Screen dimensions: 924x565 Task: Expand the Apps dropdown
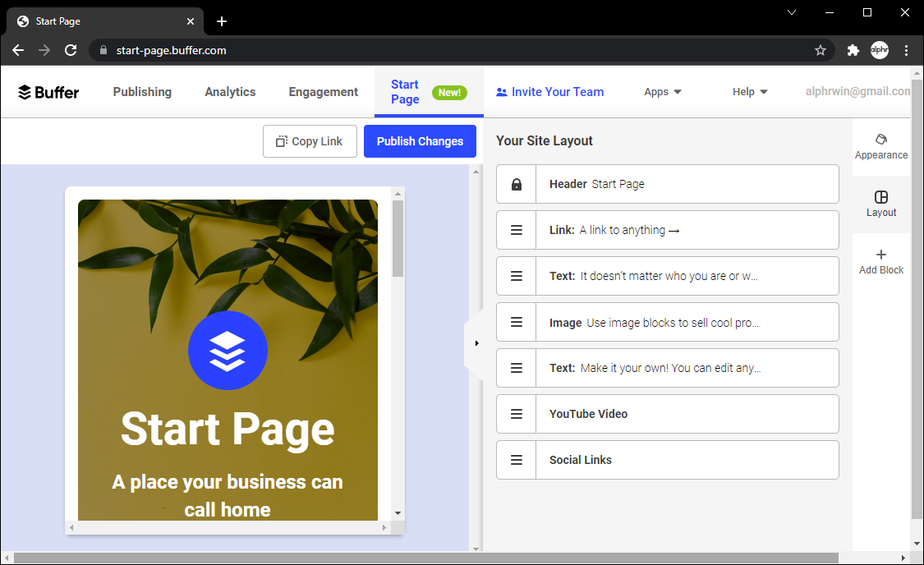point(662,92)
